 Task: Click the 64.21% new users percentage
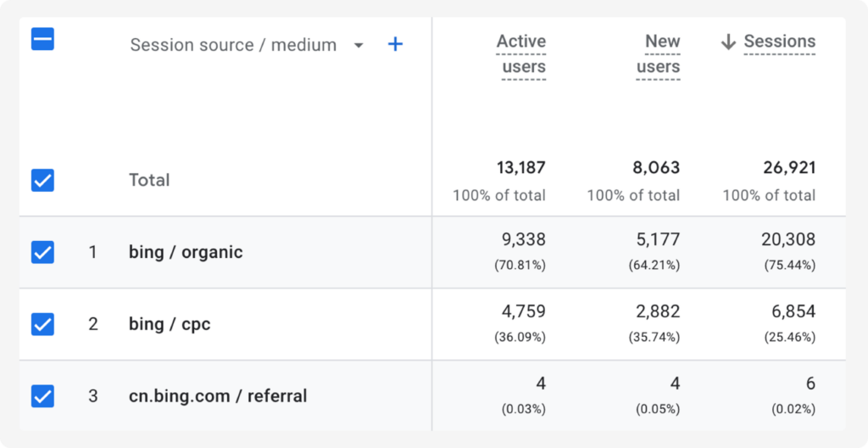[654, 266]
